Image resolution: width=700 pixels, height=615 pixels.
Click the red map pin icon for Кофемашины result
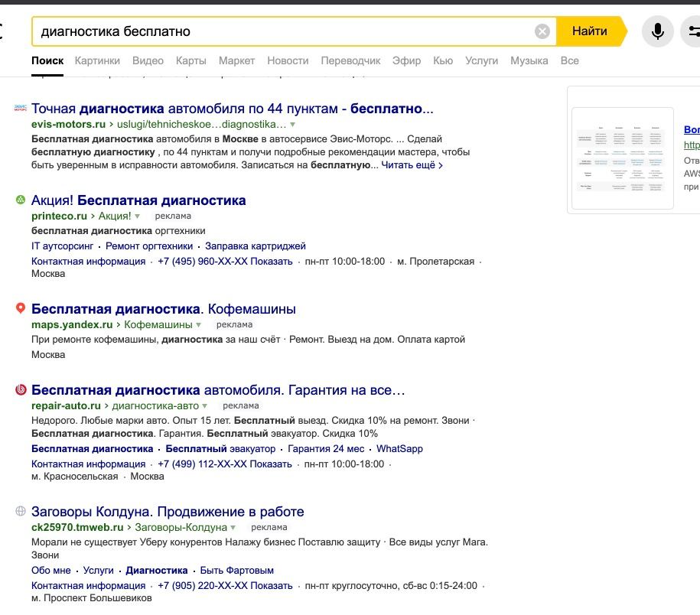(x=21, y=308)
